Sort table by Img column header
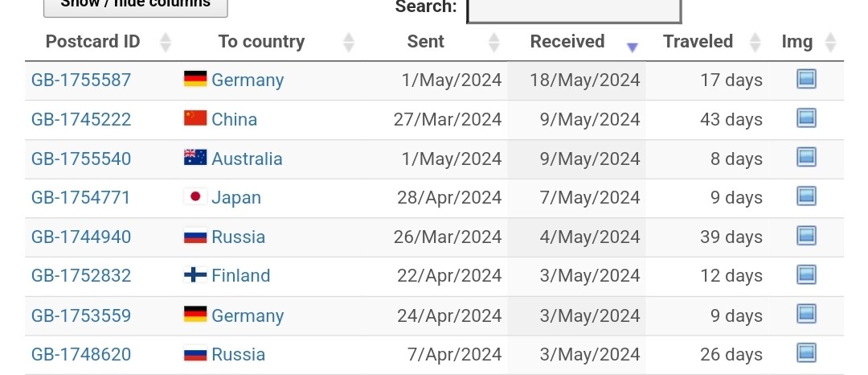Image resolution: width=868 pixels, height=375 pixels. coord(806,42)
